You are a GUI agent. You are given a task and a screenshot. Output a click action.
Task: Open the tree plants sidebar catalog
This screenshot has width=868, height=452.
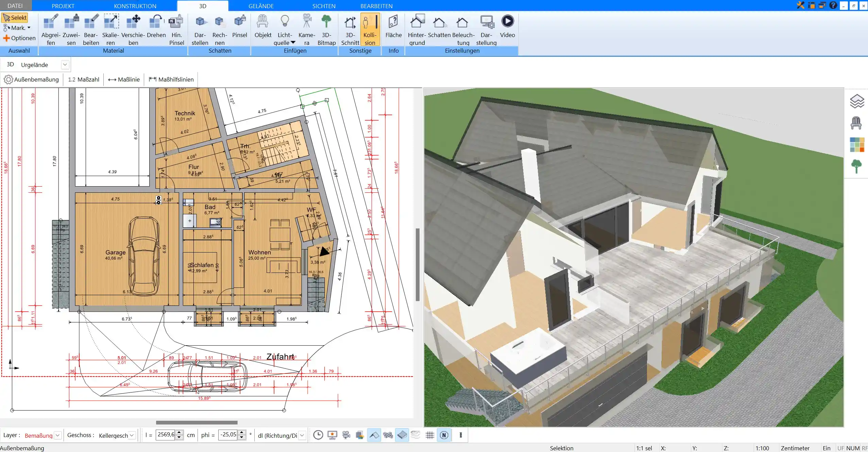(x=856, y=167)
